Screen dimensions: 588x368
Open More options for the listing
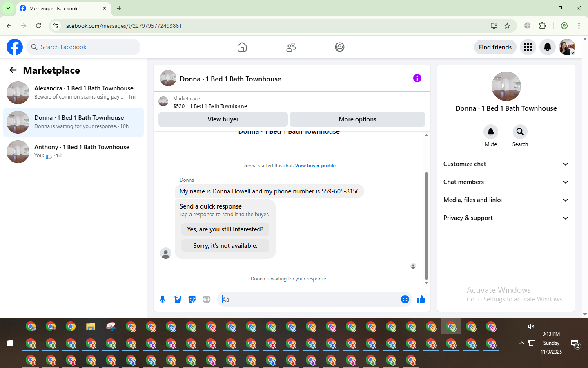(357, 119)
